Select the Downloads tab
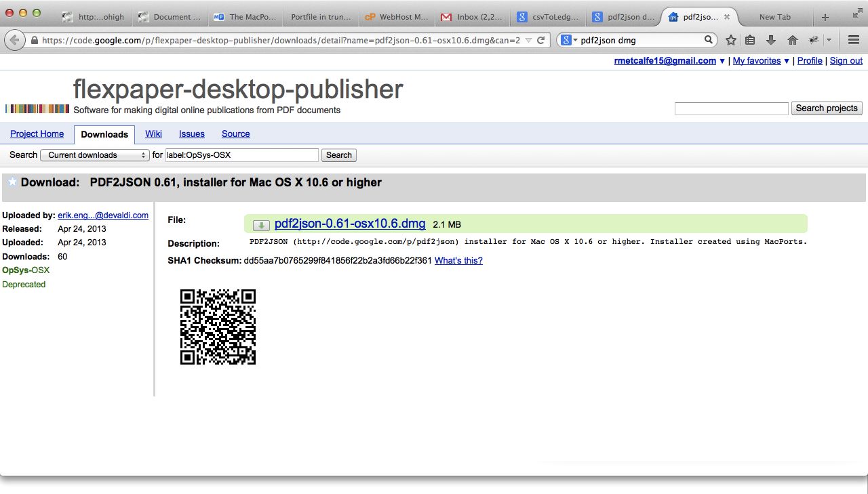 coord(104,134)
